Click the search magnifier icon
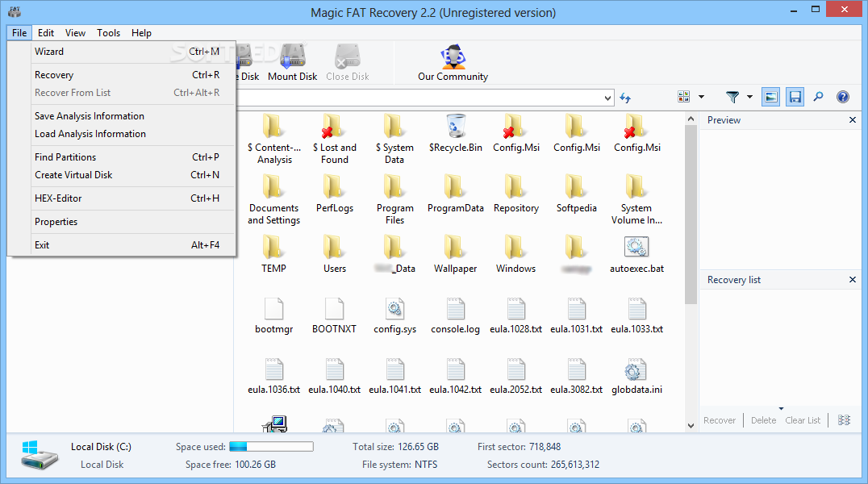868x484 pixels. tap(818, 97)
